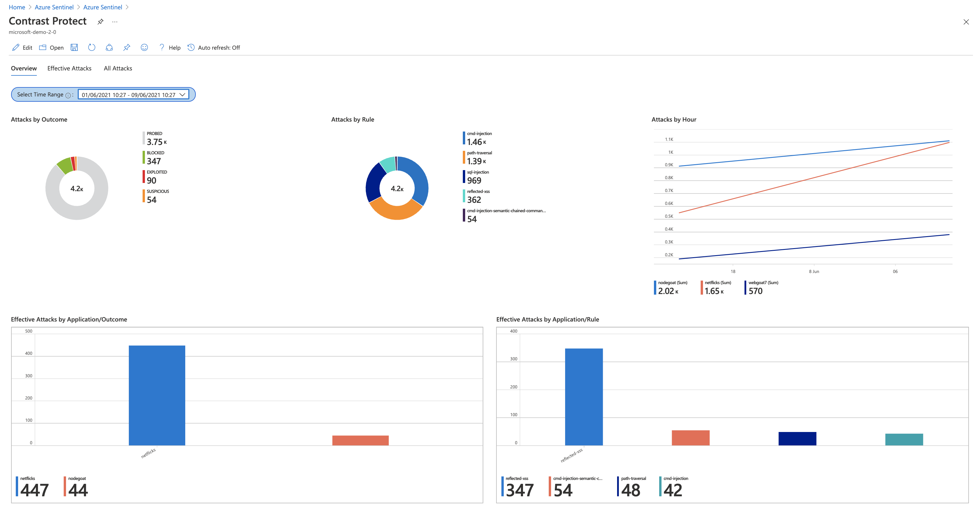
Task: Click the microsoft-demo-2-0 subtitle
Action: pyautogui.click(x=32, y=32)
